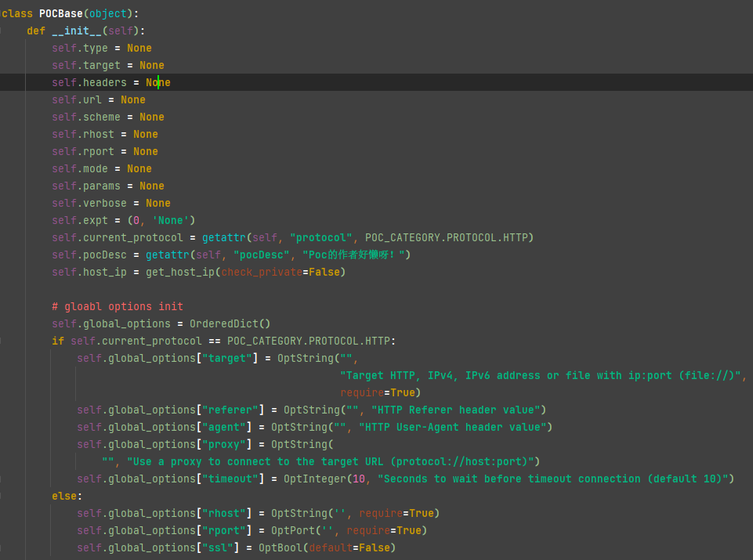Screen dimensions: 753x560
Task: Click the check_private=False argument
Action: point(280,273)
